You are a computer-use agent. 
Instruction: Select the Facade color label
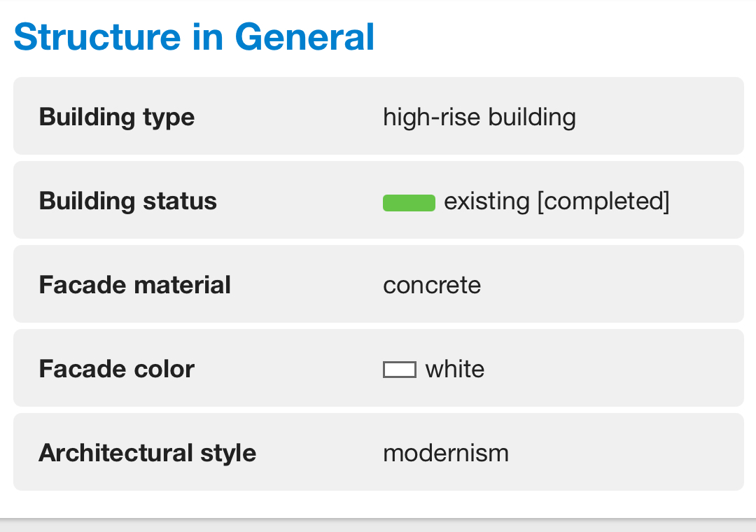click(x=117, y=369)
